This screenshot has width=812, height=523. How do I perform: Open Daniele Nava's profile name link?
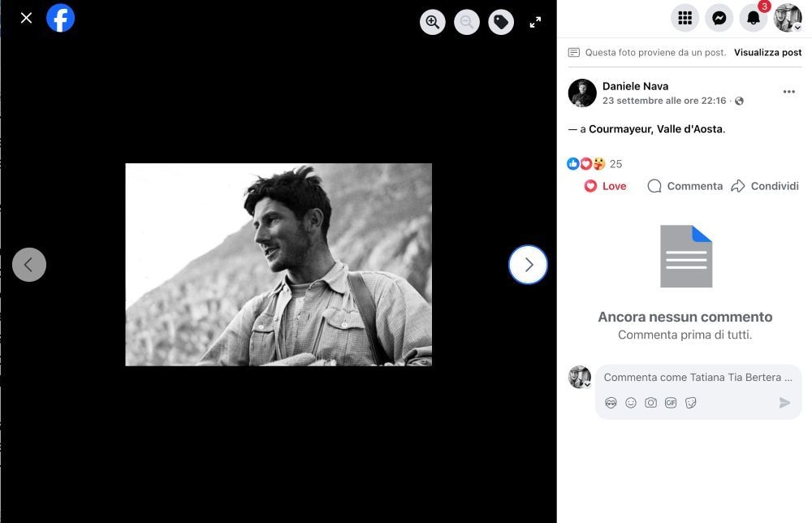pos(635,86)
